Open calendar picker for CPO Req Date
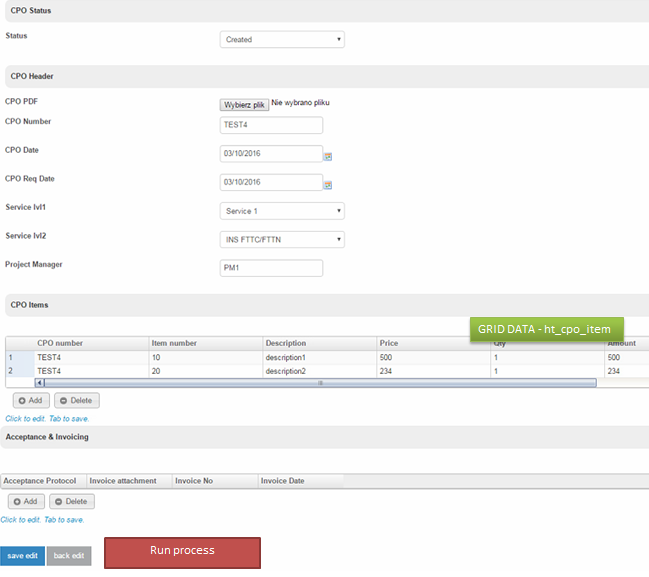649x577 pixels. pos(327,185)
